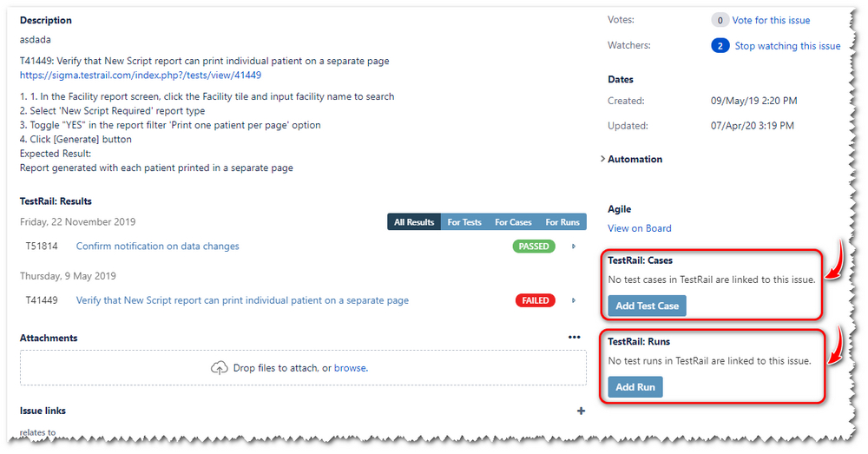Click 'Expected Result:' line in description
The height and width of the screenshot is (454, 868).
click(56, 154)
